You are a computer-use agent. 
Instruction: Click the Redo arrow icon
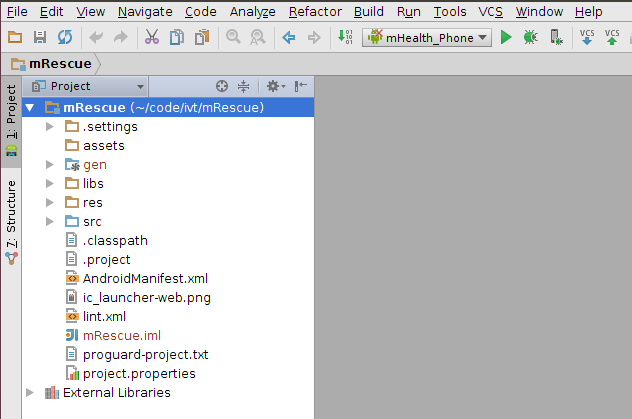[x=121, y=37]
